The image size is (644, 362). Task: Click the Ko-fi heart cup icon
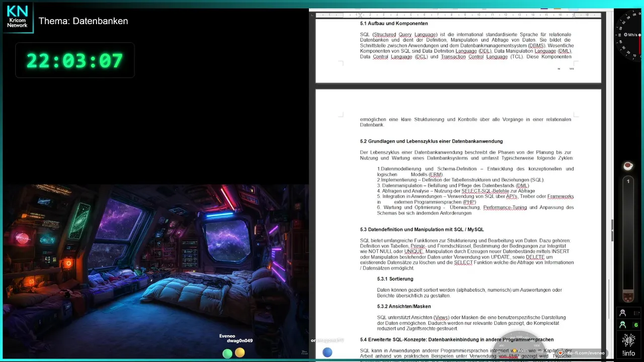(x=560, y=353)
